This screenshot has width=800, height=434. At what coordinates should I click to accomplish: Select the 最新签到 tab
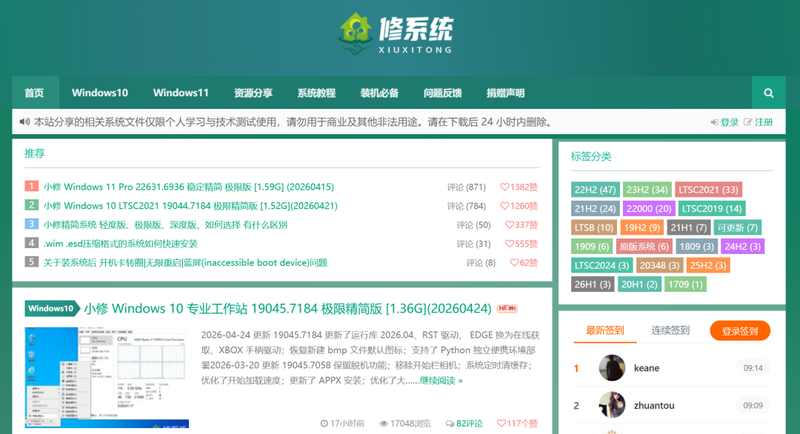[605, 330]
